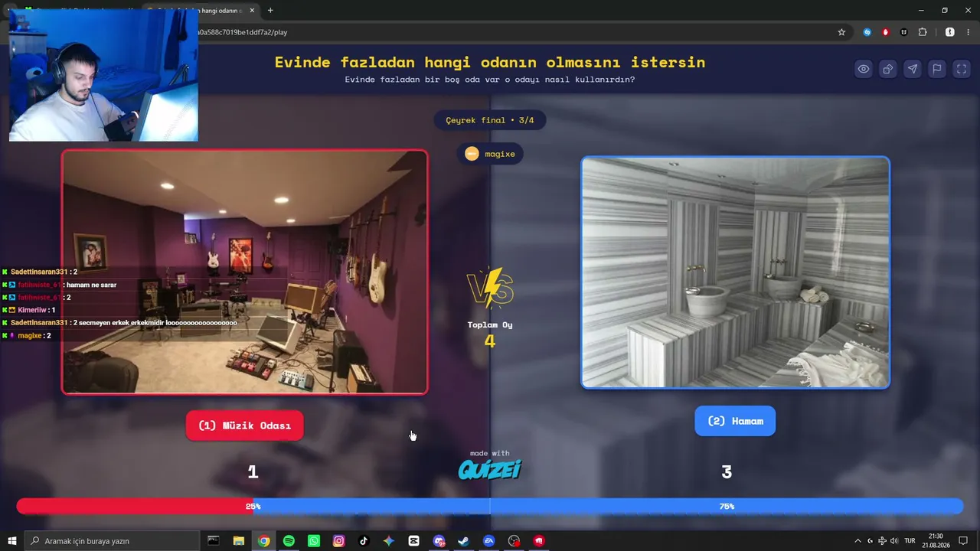Open the Chrome three-dot menu
The image size is (980, 551).
click(x=969, y=32)
